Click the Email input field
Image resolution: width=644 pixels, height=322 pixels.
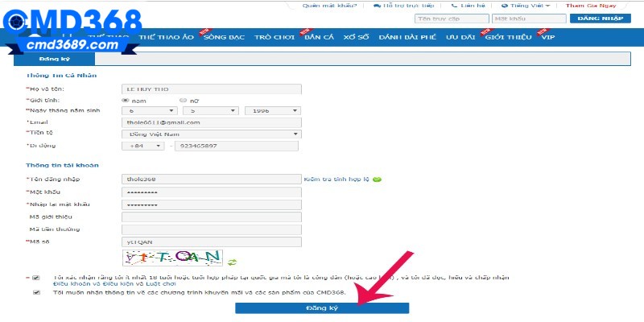coord(211,122)
